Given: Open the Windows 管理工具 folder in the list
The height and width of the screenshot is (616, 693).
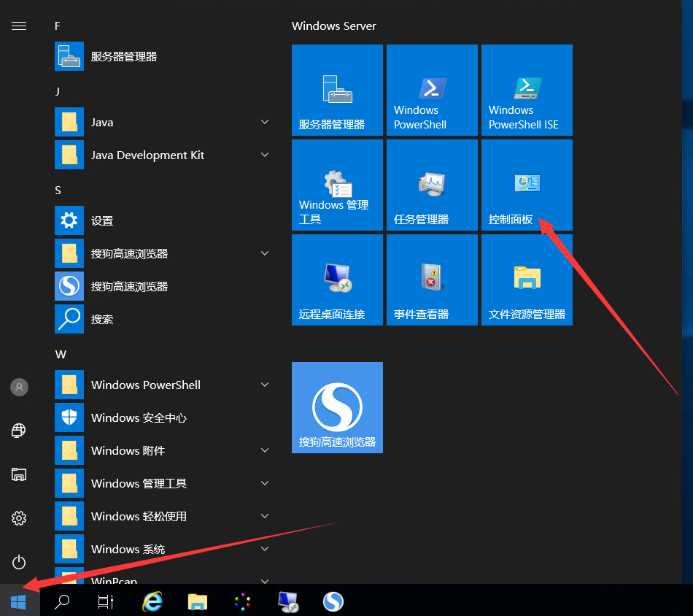Looking at the screenshot, I should (x=162, y=483).
